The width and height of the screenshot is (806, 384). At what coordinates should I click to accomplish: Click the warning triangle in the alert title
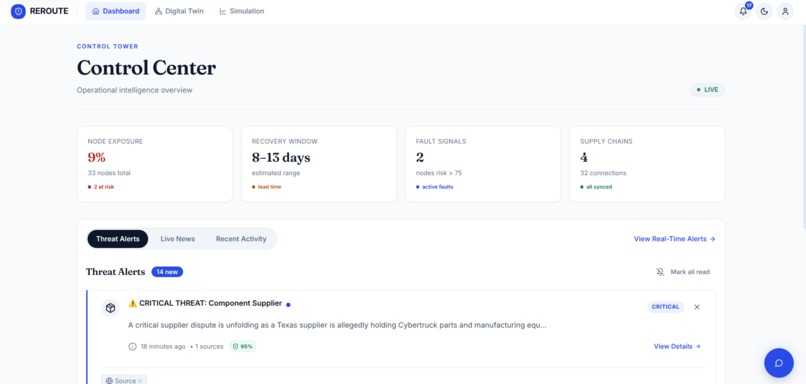tap(133, 303)
